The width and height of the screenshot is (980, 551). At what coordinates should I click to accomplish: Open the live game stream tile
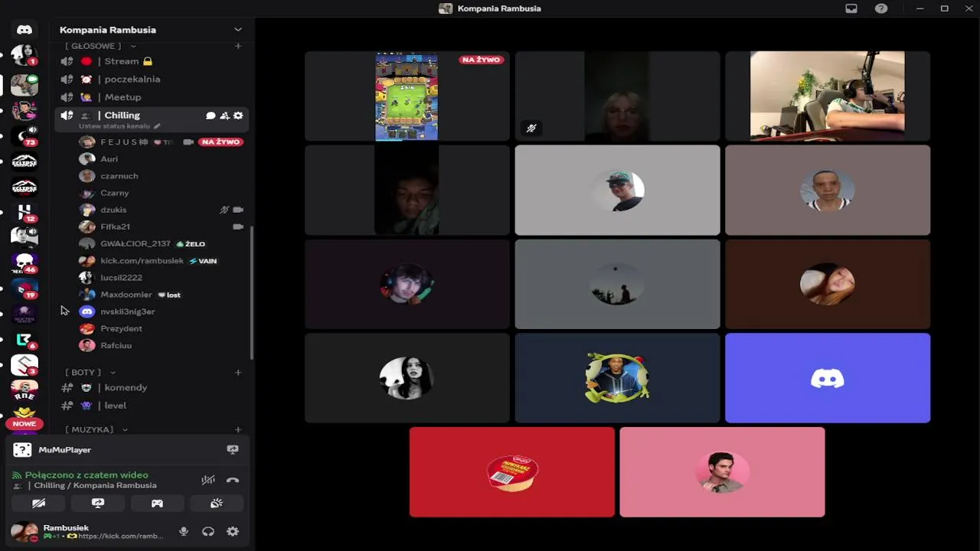[407, 96]
